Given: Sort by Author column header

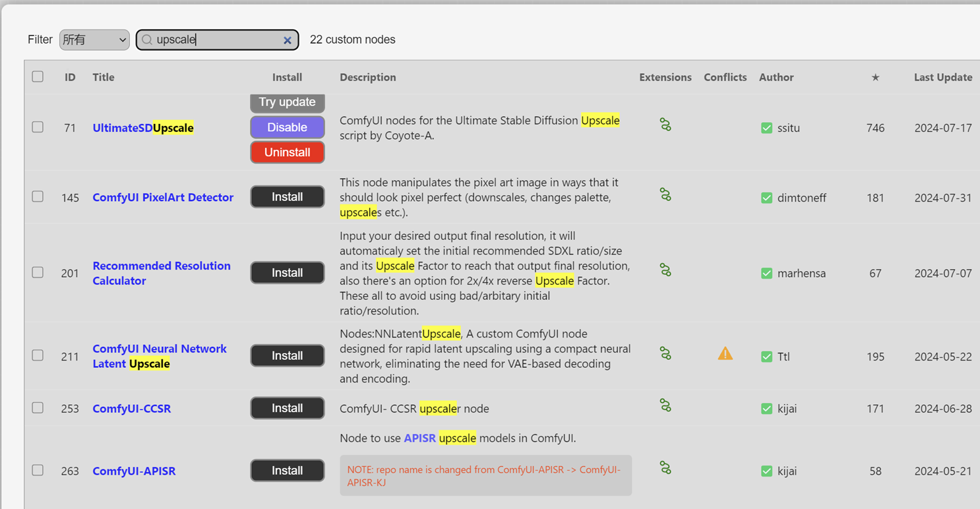Looking at the screenshot, I should 776,77.
